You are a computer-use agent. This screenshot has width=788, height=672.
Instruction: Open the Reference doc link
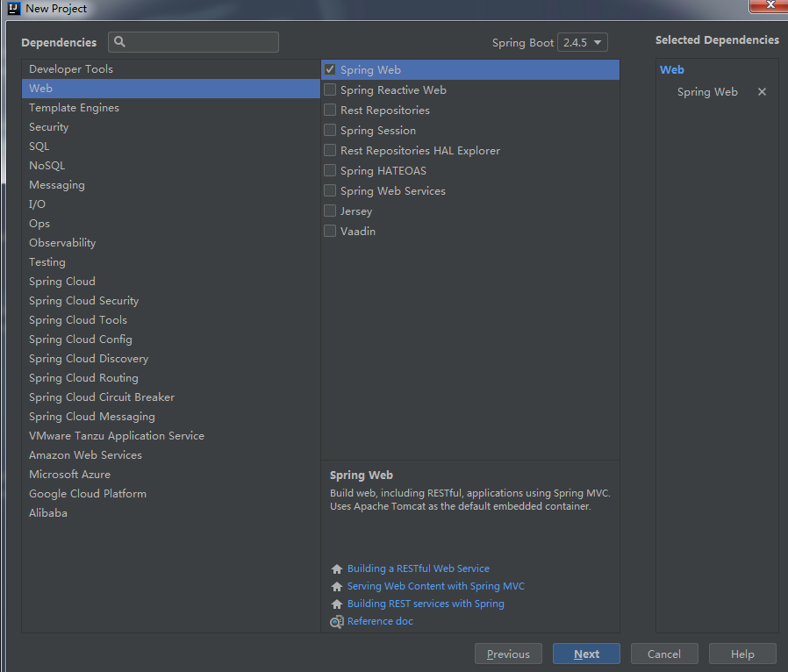[380, 621]
